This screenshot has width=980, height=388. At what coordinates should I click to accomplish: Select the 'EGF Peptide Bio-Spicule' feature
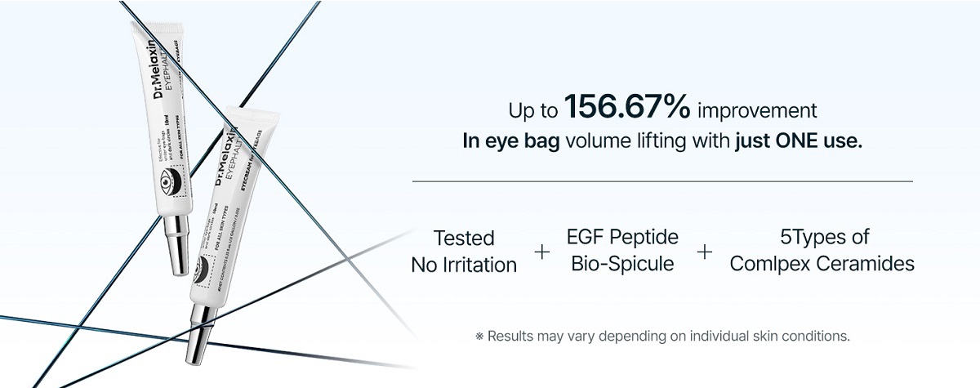tap(622, 251)
